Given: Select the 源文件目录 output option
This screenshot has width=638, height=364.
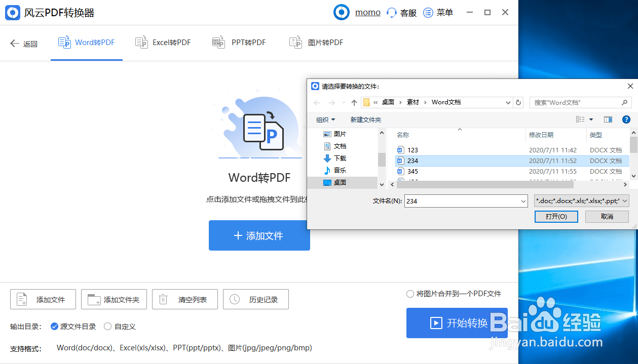Looking at the screenshot, I should (54, 327).
